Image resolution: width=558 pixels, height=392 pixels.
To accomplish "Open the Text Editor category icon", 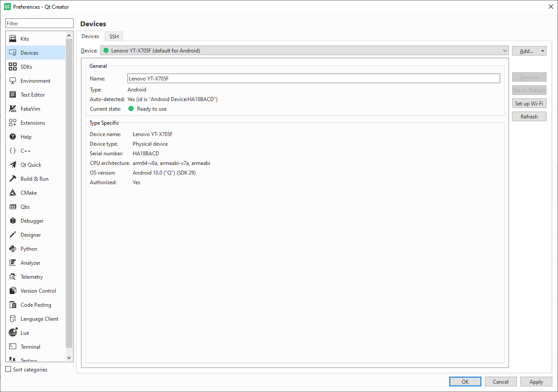I will (13, 95).
